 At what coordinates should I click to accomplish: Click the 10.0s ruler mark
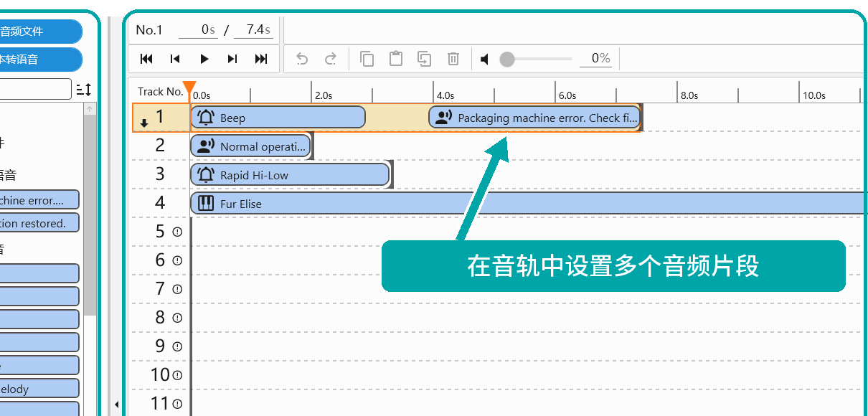[813, 95]
